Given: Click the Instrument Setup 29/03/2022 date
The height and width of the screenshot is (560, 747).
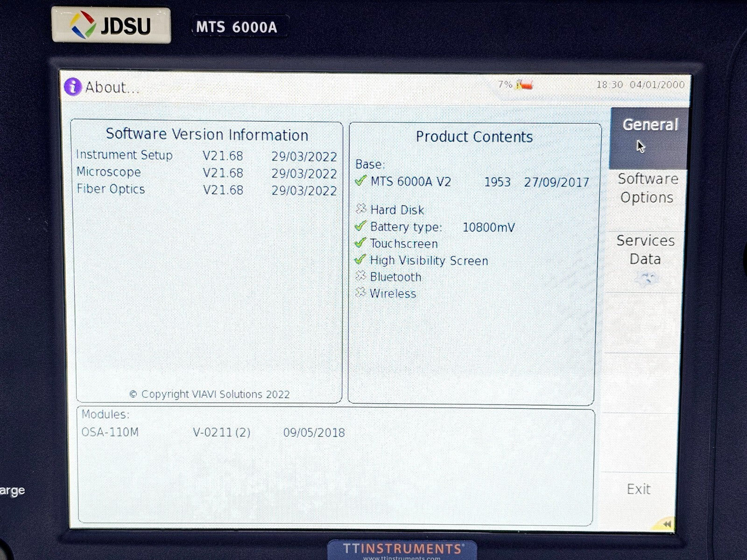Looking at the screenshot, I should [304, 156].
